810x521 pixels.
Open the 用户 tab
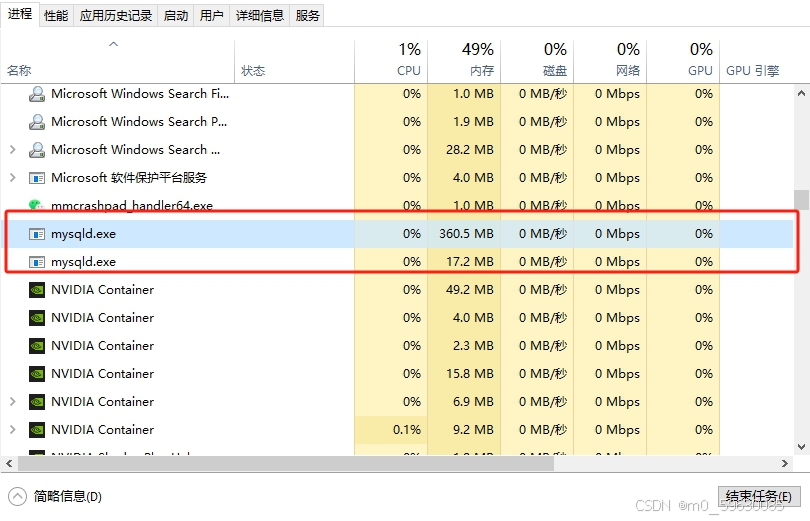click(x=211, y=16)
